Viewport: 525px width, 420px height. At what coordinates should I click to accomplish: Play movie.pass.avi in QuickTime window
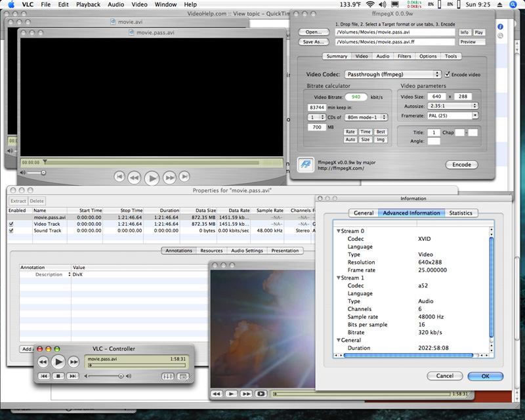click(x=152, y=178)
